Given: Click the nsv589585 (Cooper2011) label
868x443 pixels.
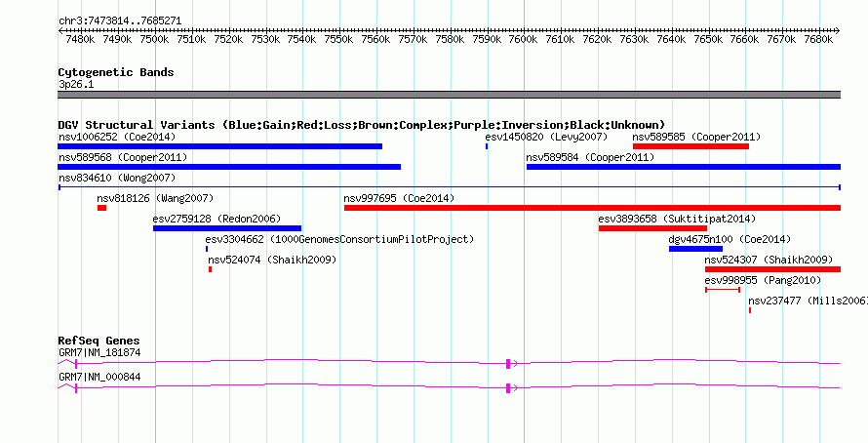Looking at the screenshot, I should (x=697, y=137).
